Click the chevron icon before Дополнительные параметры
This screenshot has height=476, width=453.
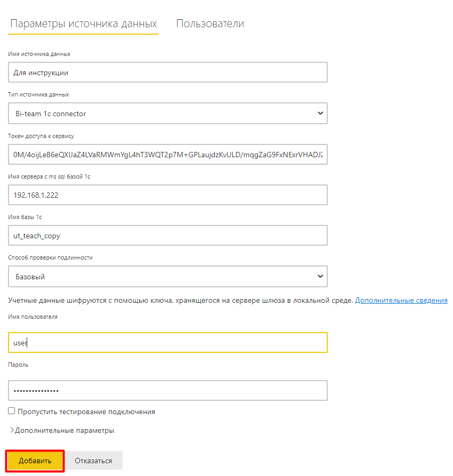coord(12,430)
